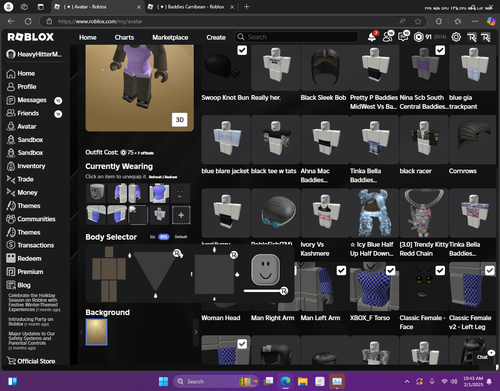Open the settings gear icon
The width and height of the screenshot is (500, 391).
coord(456,37)
